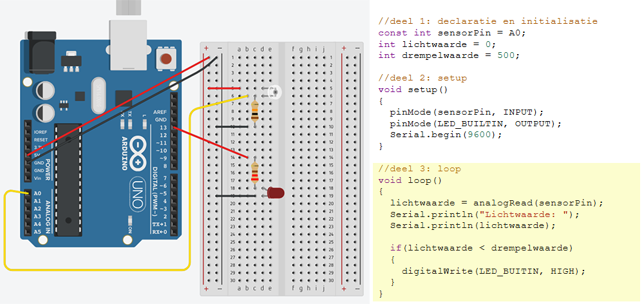The width and height of the screenshot is (644, 304).
Task: Click digital pin 13 on Arduino
Action: tap(173, 128)
